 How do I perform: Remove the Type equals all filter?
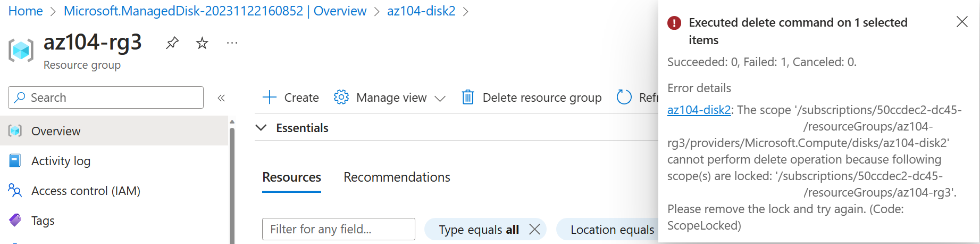click(x=535, y=229)
